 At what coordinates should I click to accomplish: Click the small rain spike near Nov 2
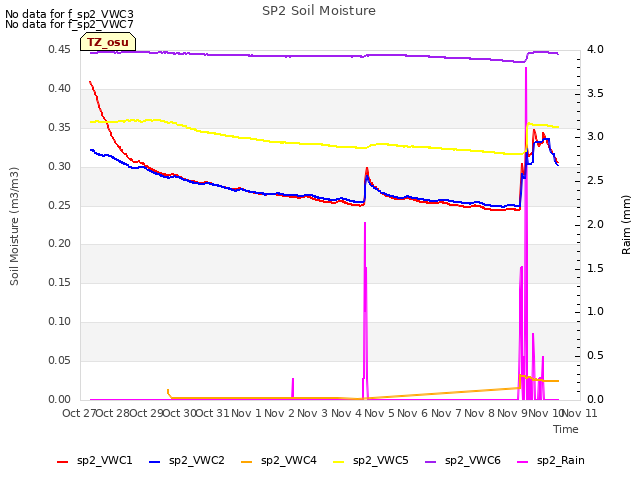[x=293, y=388]
